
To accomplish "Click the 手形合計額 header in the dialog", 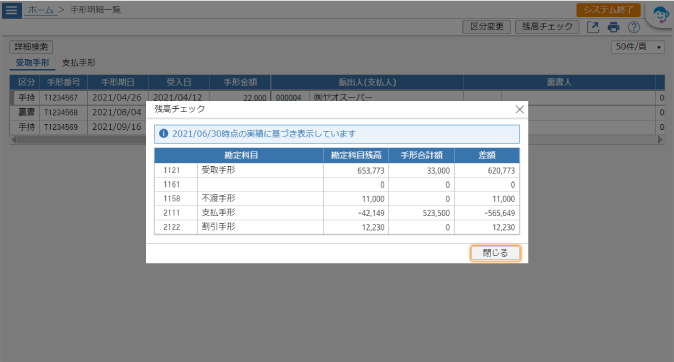I will click(x=421, y=155).
